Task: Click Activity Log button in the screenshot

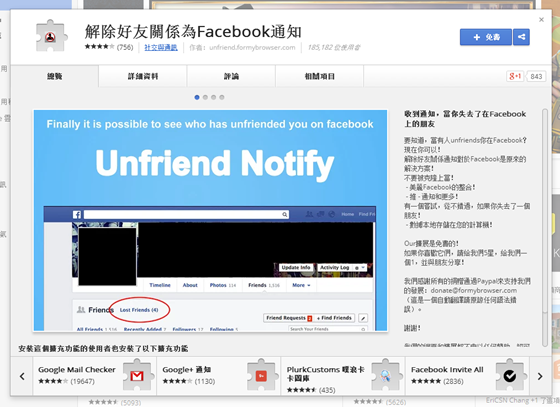Action: click(334, 267)
